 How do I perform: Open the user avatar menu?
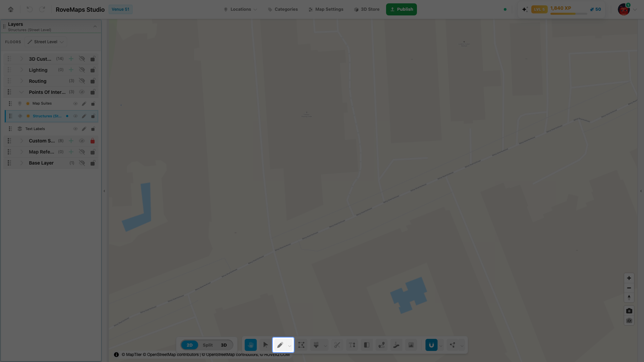point(624,9)
